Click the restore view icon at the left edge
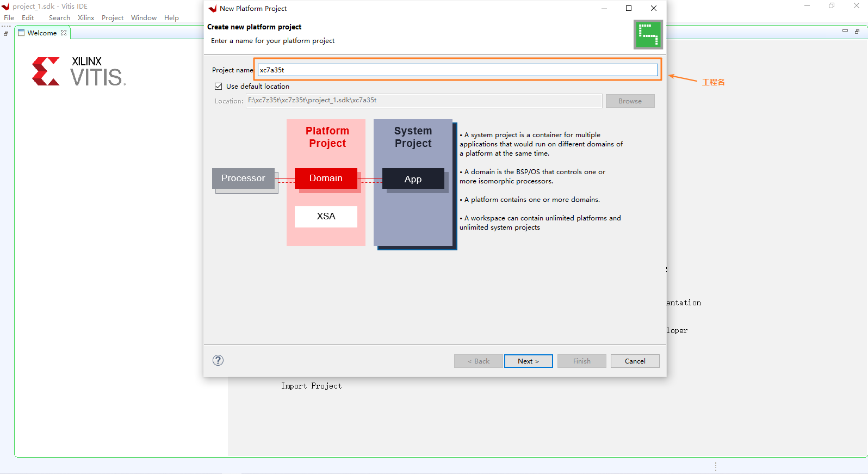Image resolution: width=868 pixels, height=474 pixels. [6, 34]
